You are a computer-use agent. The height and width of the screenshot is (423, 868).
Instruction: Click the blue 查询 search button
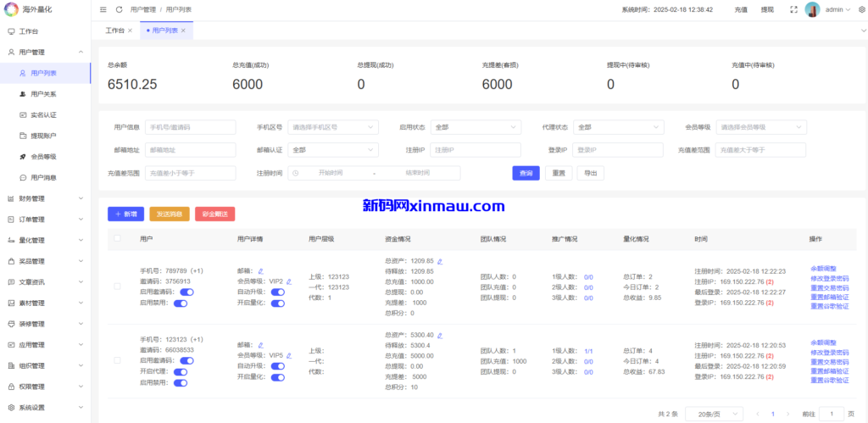pyautogui.click(x=526, y=173)
